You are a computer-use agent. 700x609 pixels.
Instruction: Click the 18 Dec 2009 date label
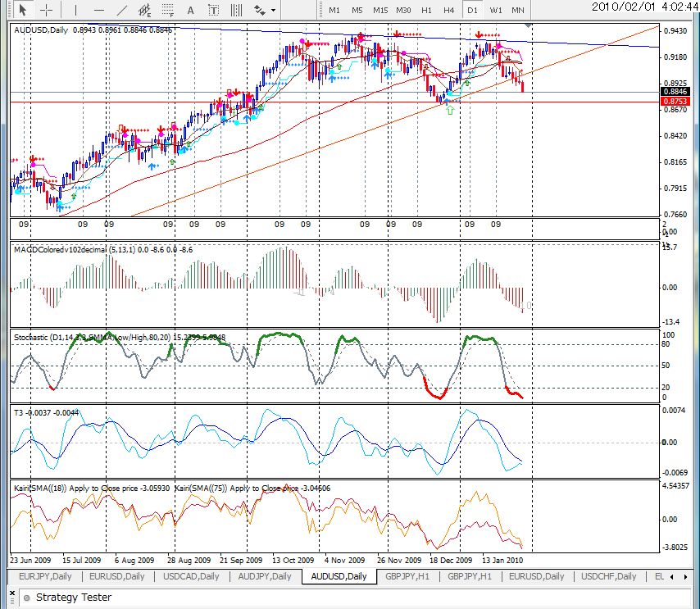[451, 560]
